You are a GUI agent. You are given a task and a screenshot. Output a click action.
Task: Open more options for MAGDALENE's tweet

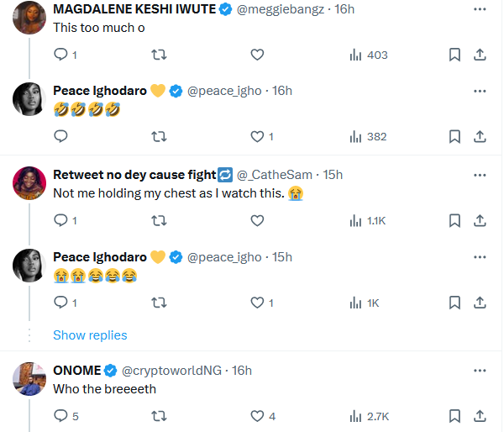pos(480,10)
